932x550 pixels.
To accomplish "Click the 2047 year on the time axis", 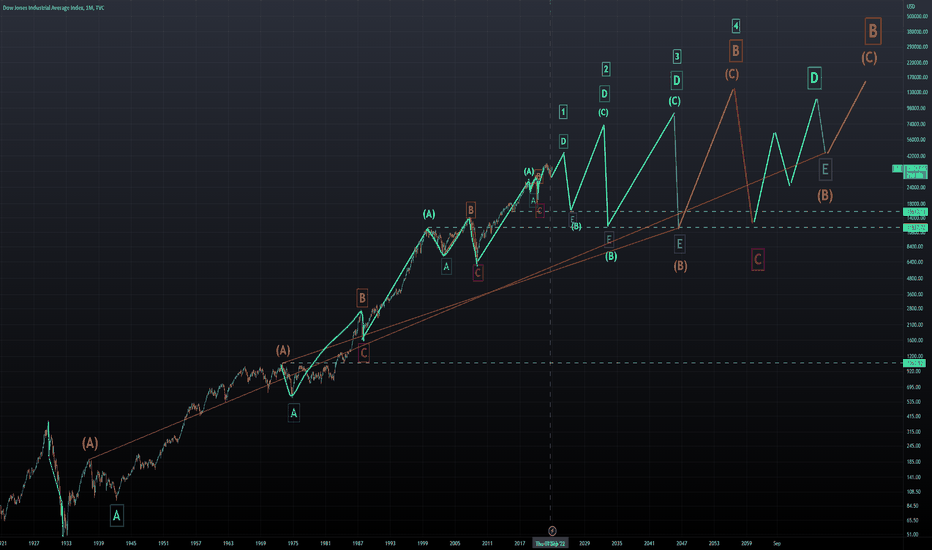I will click(x=682, y=543).
